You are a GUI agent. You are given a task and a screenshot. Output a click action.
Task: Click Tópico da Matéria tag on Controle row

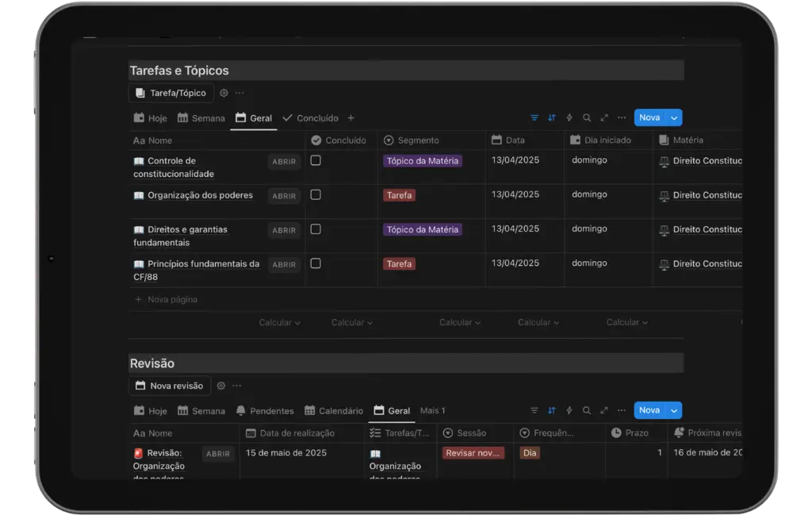(423, 160)
